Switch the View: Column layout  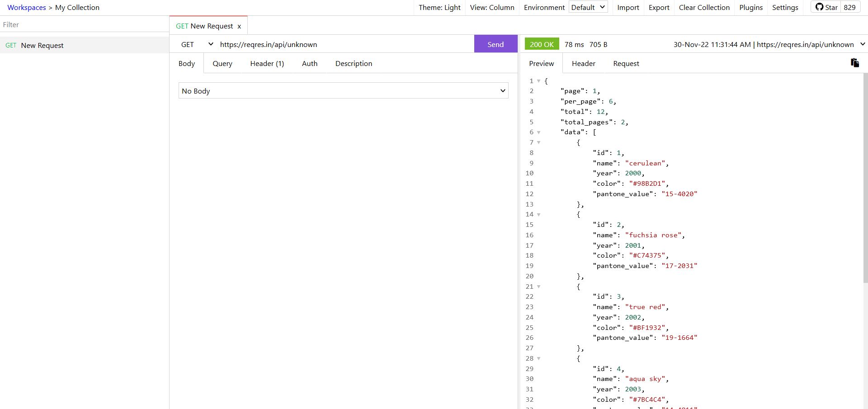tap(492, 7)
